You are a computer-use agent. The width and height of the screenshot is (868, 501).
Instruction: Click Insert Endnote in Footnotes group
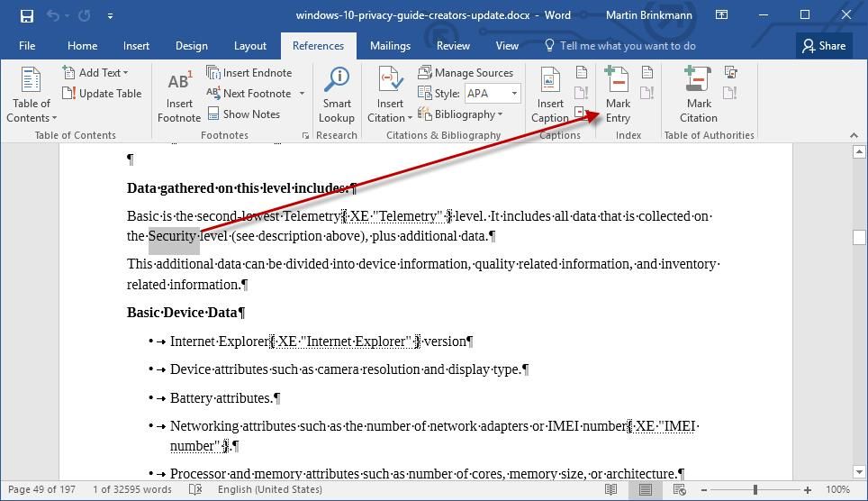coord(249,73)
